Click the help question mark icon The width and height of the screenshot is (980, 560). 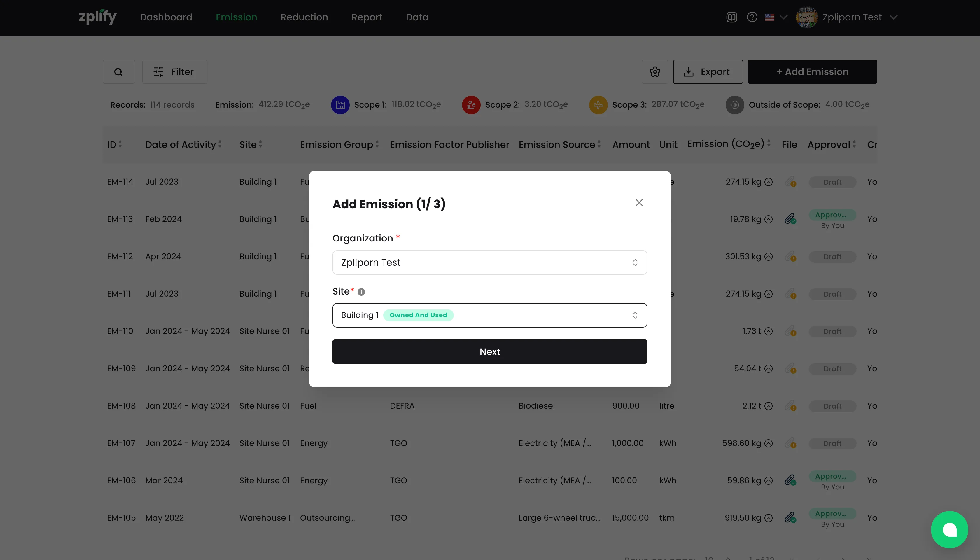[752, 17]
